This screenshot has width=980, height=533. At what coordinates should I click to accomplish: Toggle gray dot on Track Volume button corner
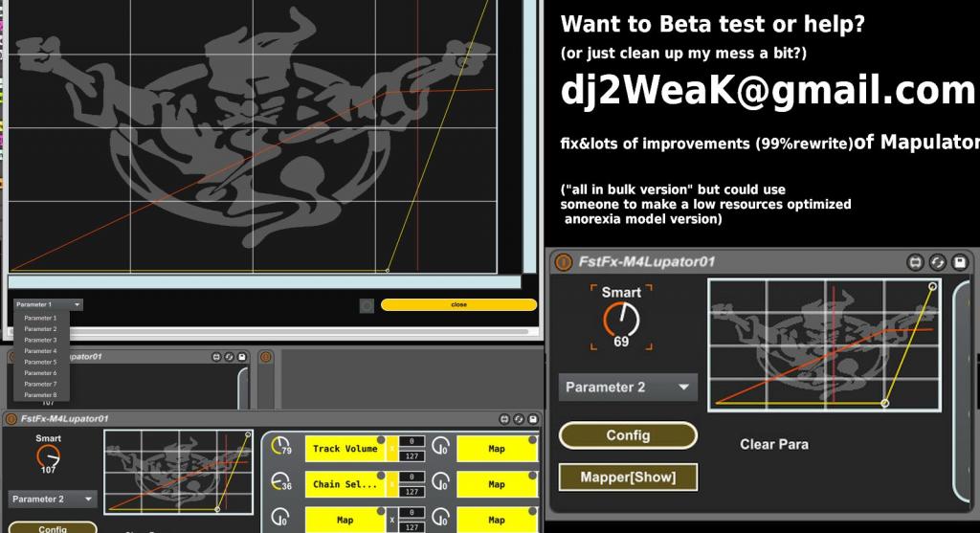pyautogui.click(x=381, y=440)
